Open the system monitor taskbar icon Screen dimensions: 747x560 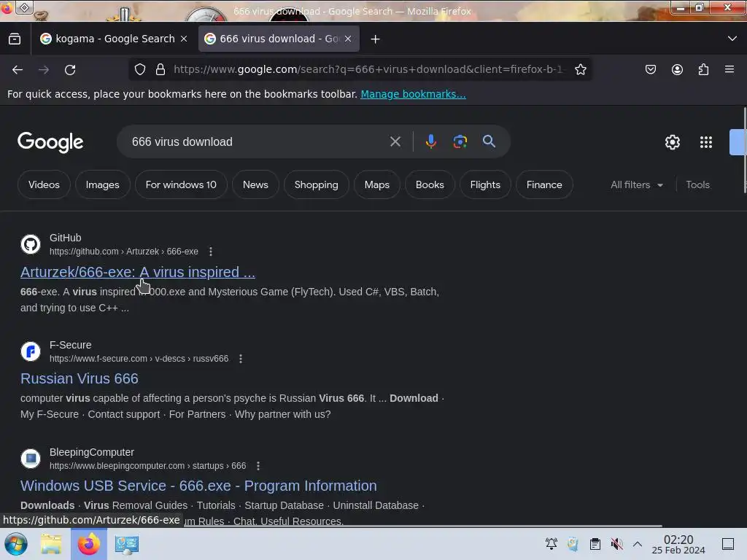point(126,544)
